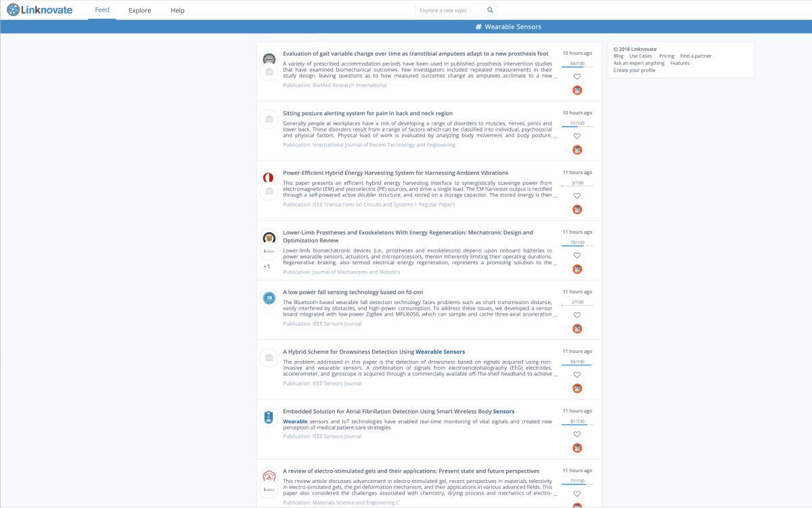The image size is (812, 508).
Task: Favorite the Power-Efficient Hybrid Energy Harvesting article
Action: [x=577, y=196]
